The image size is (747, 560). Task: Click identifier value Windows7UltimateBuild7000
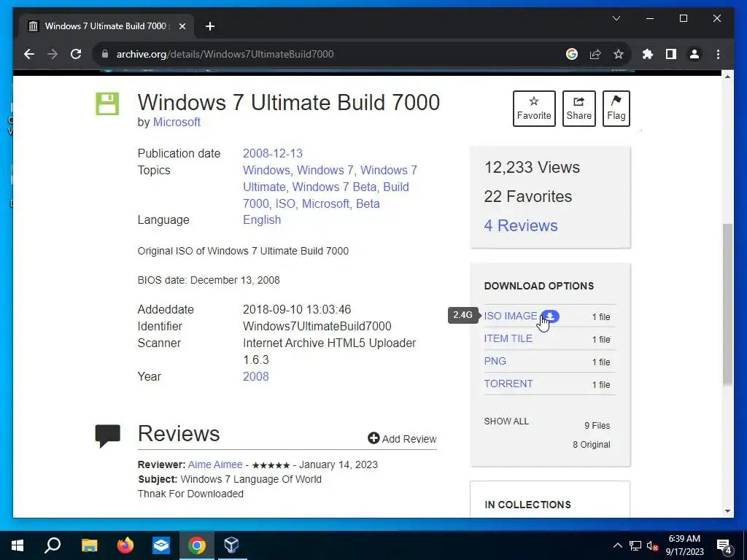(317, 326)
